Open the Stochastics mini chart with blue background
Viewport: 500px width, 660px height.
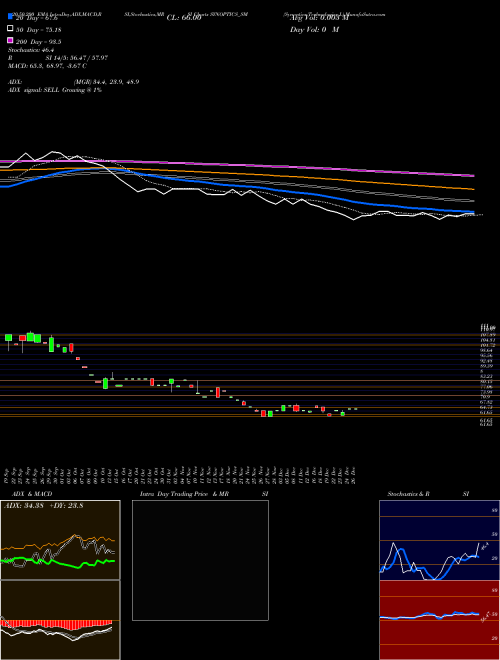pos(439,540)
